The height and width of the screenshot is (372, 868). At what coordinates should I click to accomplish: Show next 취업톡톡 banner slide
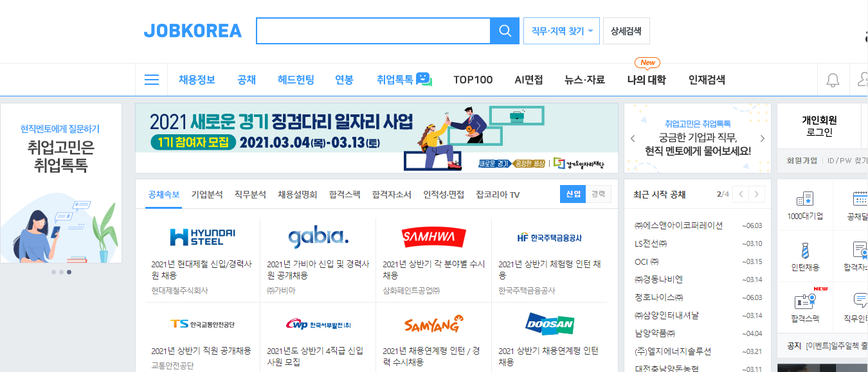(763, 138)
